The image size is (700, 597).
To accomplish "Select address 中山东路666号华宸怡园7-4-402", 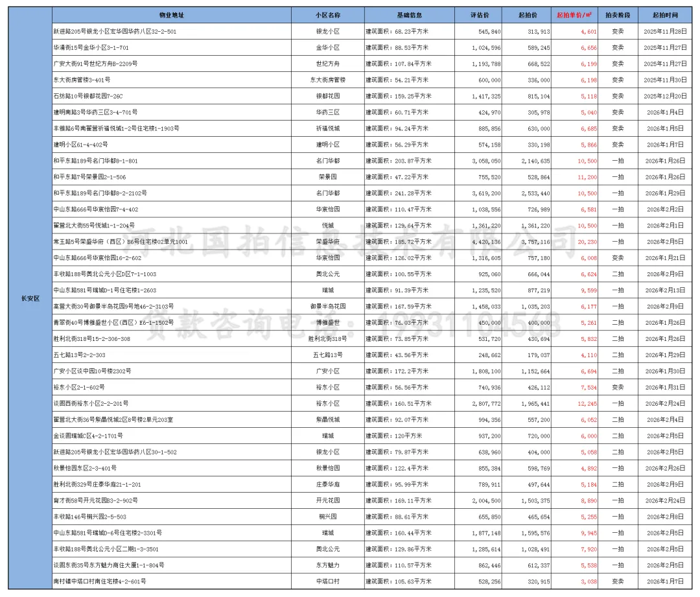I will pyautogui.click(x=96, y=209).
